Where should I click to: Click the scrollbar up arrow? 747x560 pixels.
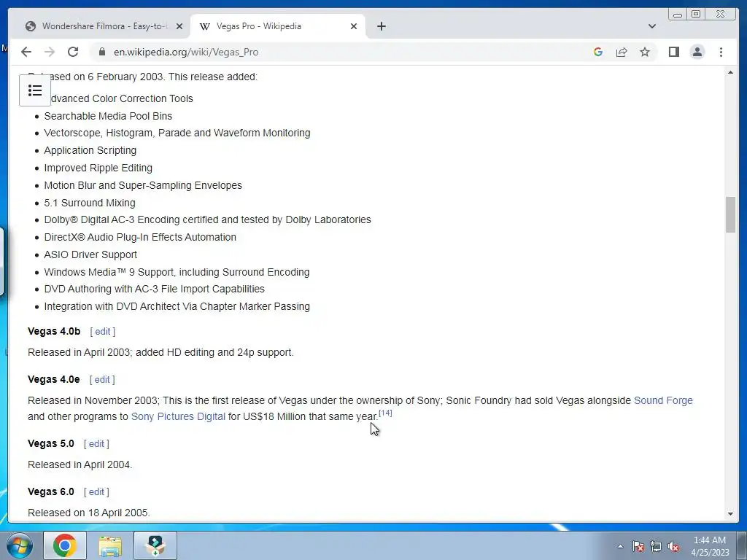(730, 72)
